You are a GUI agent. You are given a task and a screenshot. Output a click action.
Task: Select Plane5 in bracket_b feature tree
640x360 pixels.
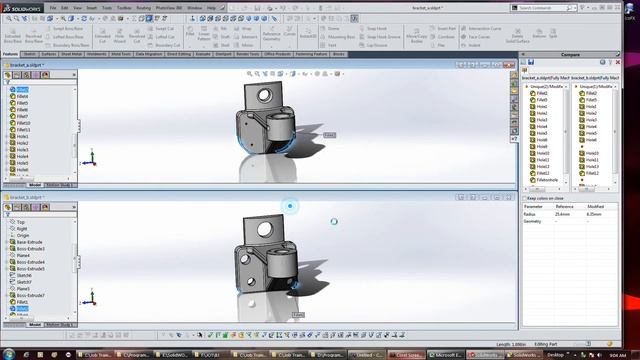20,289
